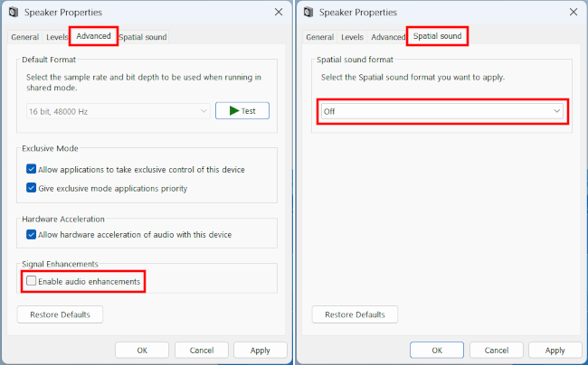Image resolution: width=588 pixels, height=365 pixels.
Task: Close the left Speaker Properties window
Action: [x=279, y=12]
